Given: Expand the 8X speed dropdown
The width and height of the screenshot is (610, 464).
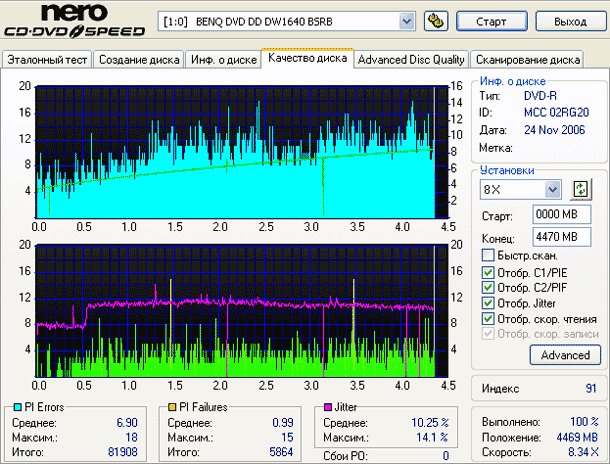Looking at the screenshot, I should coord(553,190).
